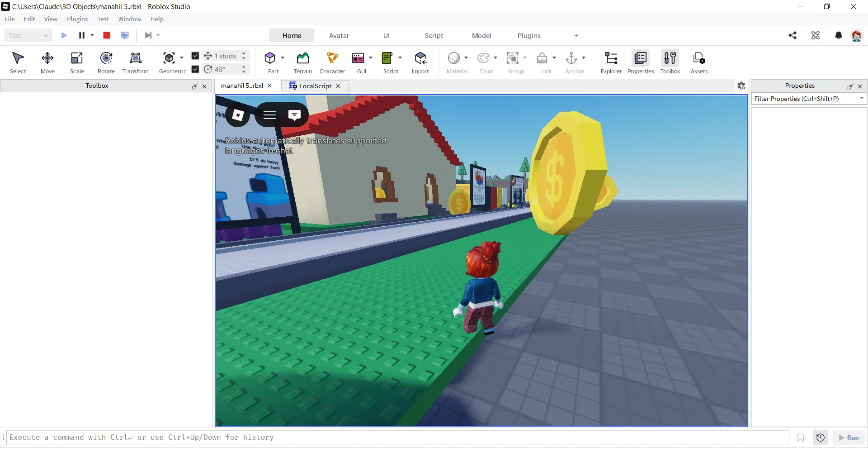Viewport: 868px width, 453px height.
Task: Click the command bar input field
Action: tap(398, 438)
